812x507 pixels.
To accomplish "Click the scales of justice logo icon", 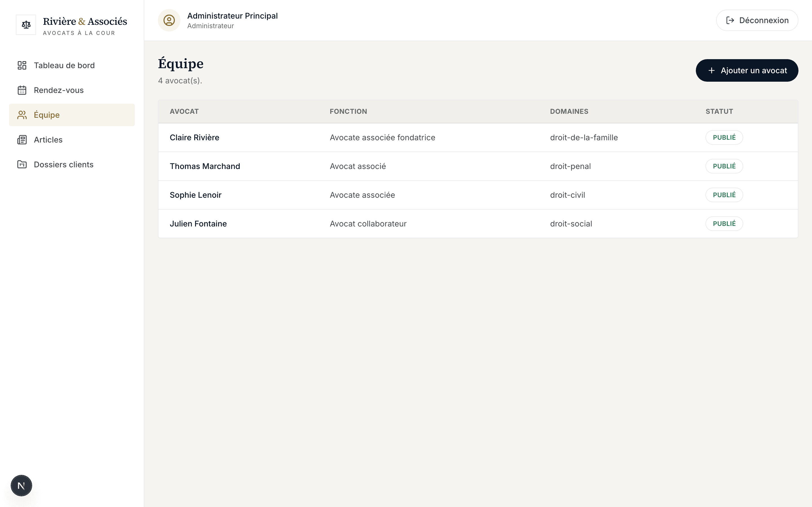I will coord(26,25).
